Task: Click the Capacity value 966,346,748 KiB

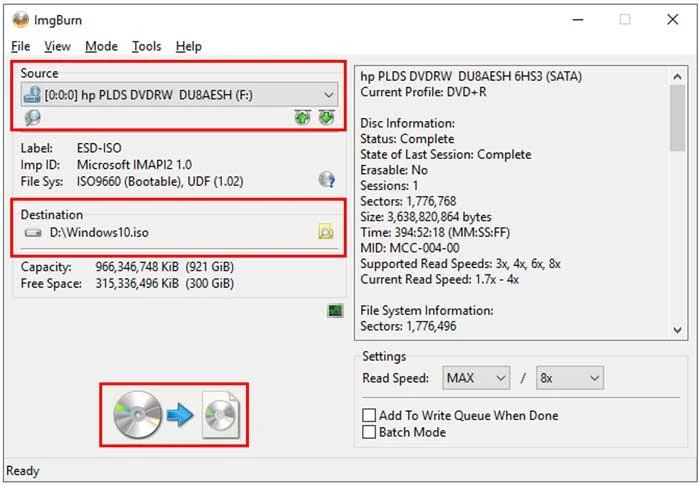Action: (137, 267)
